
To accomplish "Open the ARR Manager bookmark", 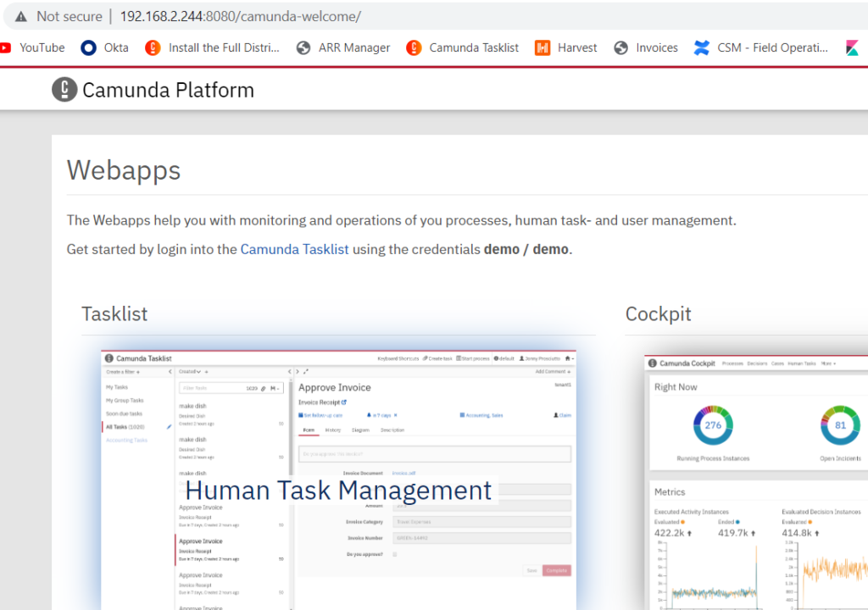I will click(343, 48).
